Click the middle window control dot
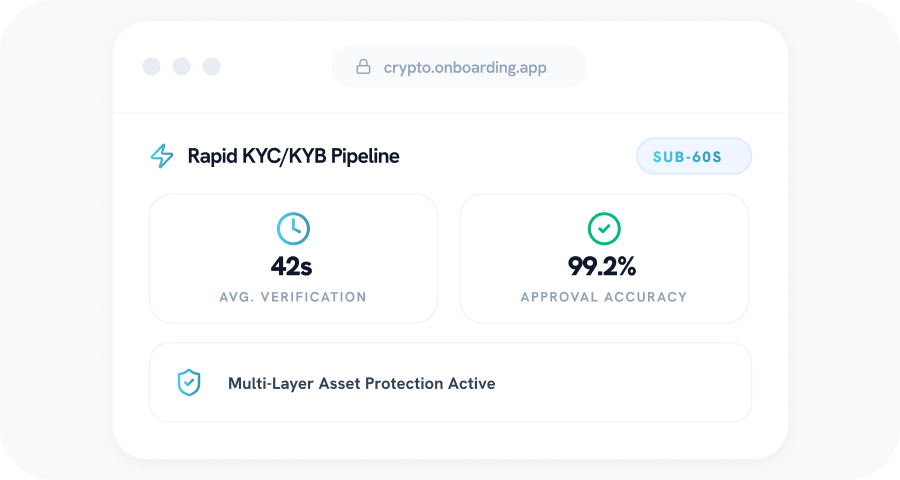Screen dimensions: 900x480 [x=181, y=67]
